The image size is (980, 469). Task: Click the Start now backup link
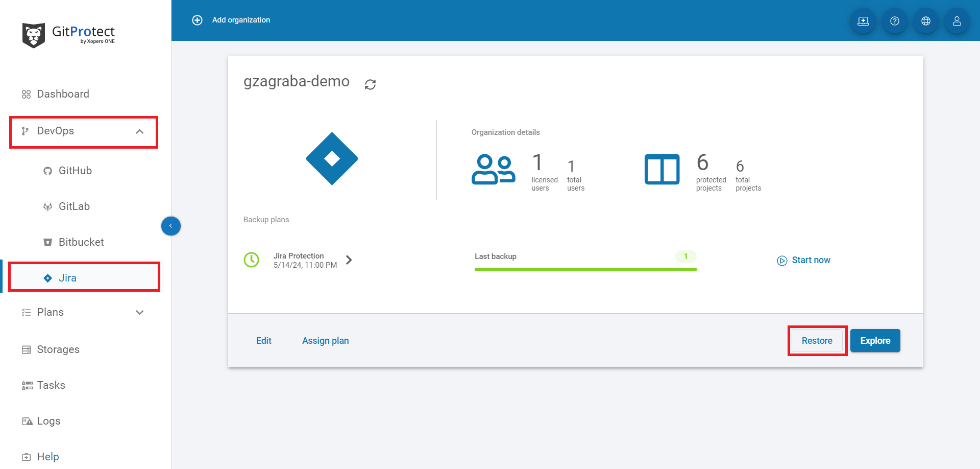(811, 260)
